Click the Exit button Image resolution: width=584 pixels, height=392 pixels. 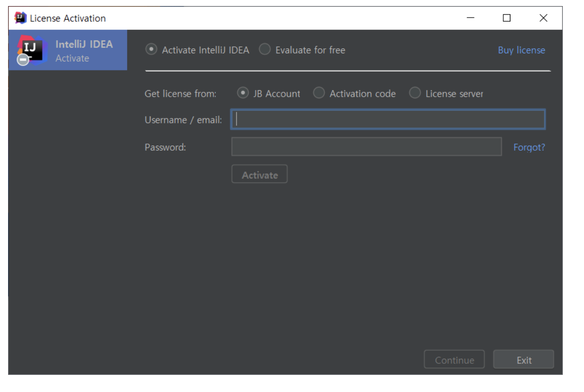(523, 359)
